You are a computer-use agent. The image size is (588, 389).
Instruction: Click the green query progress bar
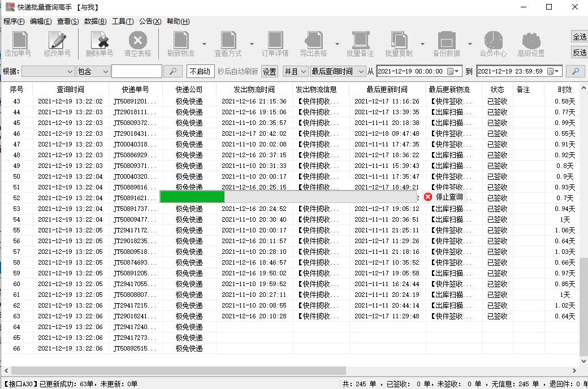click(191, 197)
